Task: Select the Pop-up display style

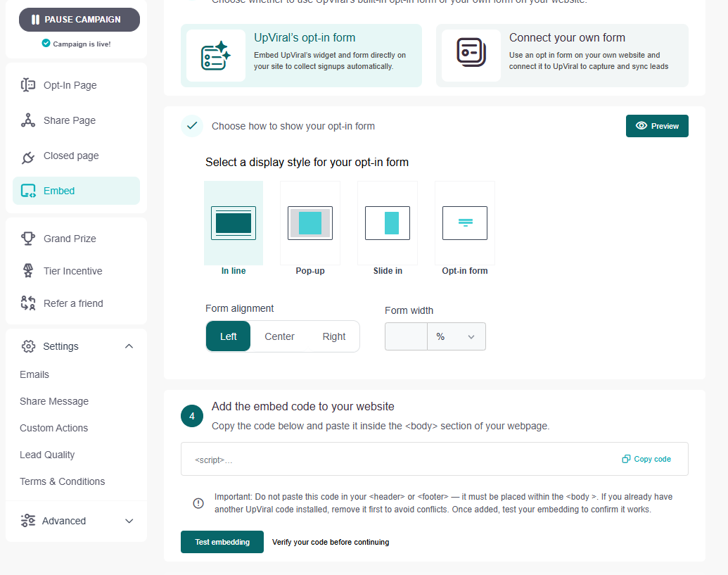Action: pos(310,223)
